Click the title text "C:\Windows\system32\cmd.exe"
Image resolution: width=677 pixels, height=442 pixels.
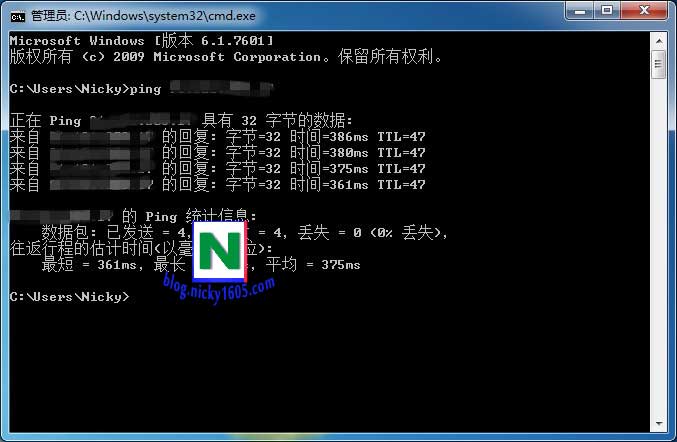click(x=165, y=16)
